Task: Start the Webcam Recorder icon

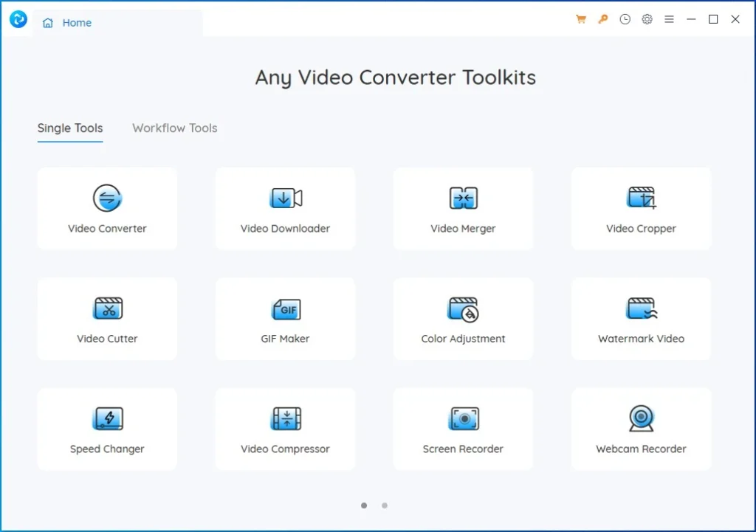Action: tap(642, 418)
